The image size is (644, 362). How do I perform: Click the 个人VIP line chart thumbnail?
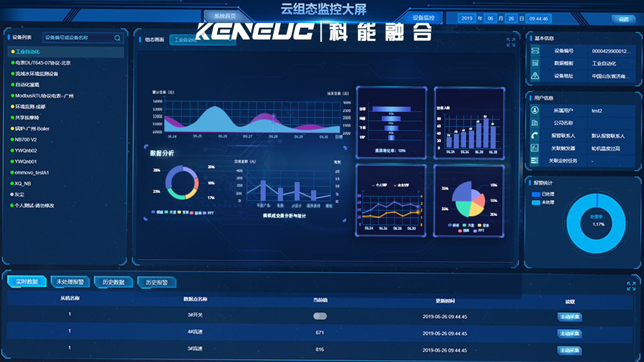coord(390,200)
